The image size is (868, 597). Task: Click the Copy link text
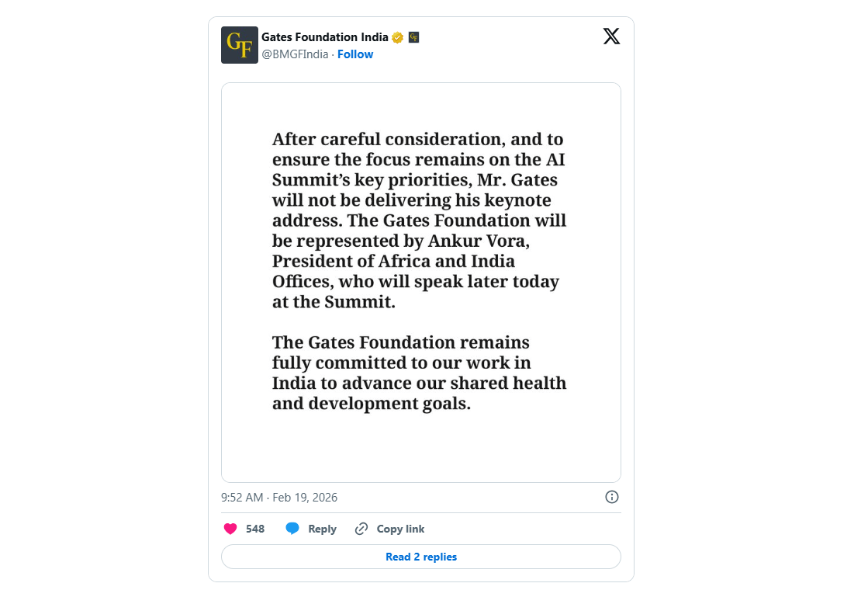coord(400,529)
